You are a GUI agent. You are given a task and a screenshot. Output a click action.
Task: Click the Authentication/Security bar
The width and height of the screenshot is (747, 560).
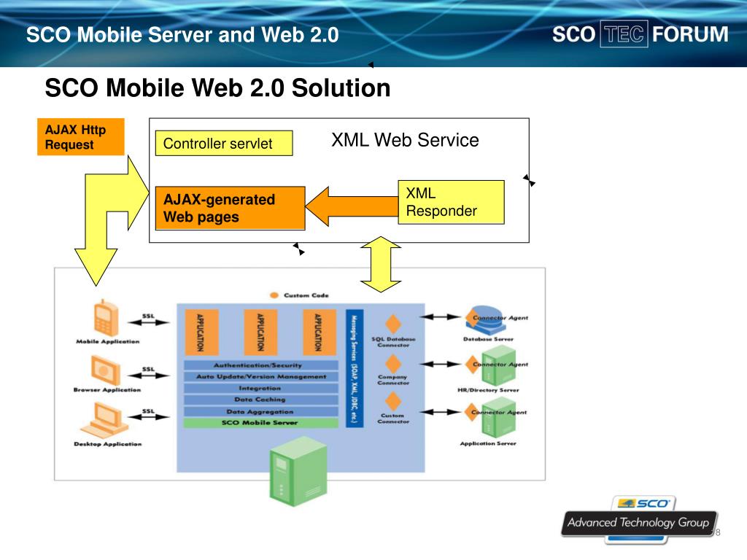pyautogui.click(x=261, y=365)
